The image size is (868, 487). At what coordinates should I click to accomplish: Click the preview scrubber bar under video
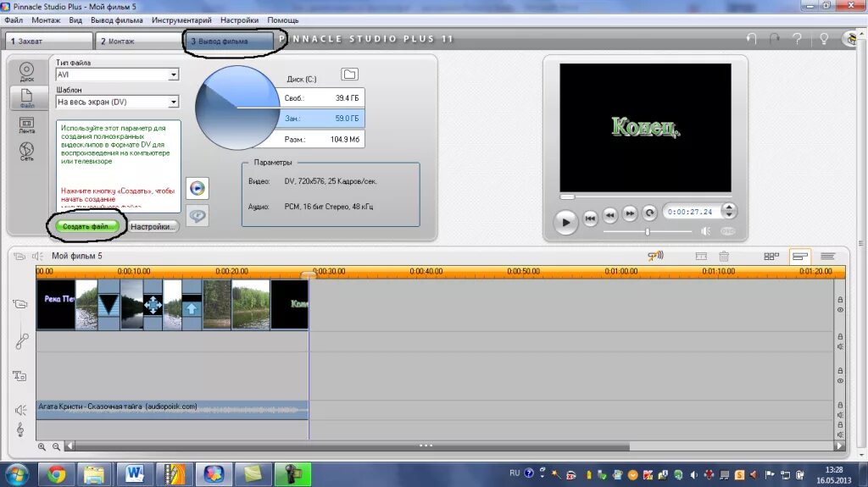click(x=645, y=196)
